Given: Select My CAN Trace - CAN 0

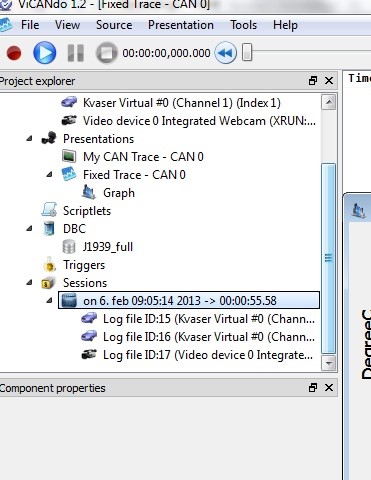Looking at the screenshot, I should coord(143,157).
